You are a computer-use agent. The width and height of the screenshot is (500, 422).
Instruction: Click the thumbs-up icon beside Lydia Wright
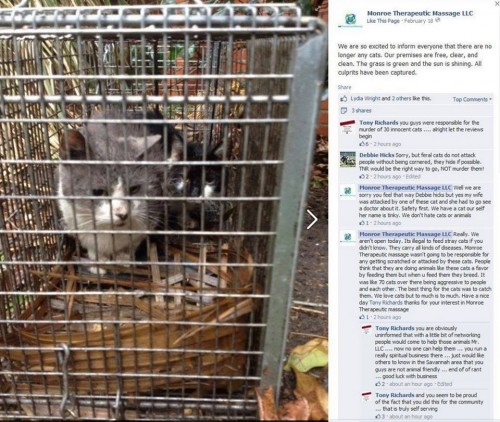pyautogui.click(x=344, y=99)
